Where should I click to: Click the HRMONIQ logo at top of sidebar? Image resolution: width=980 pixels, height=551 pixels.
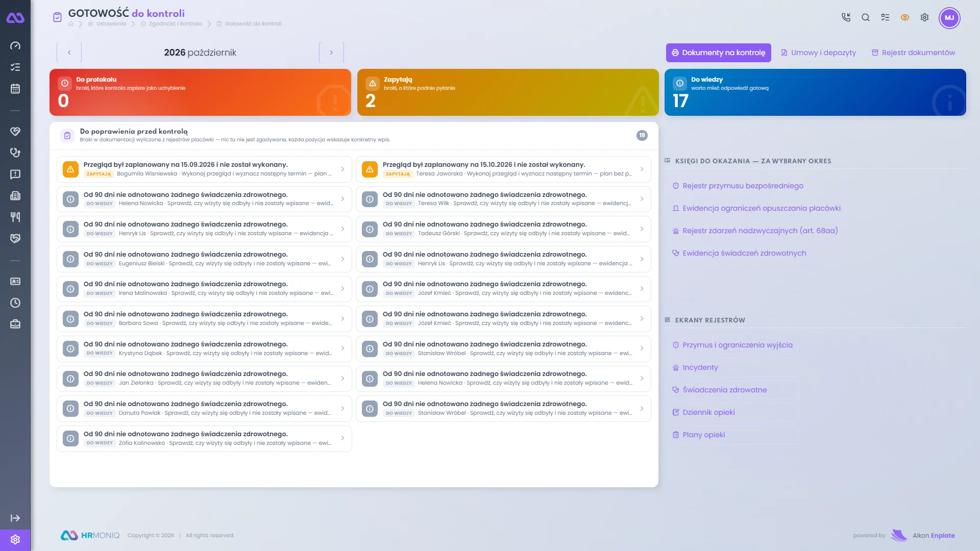[15, 18]
